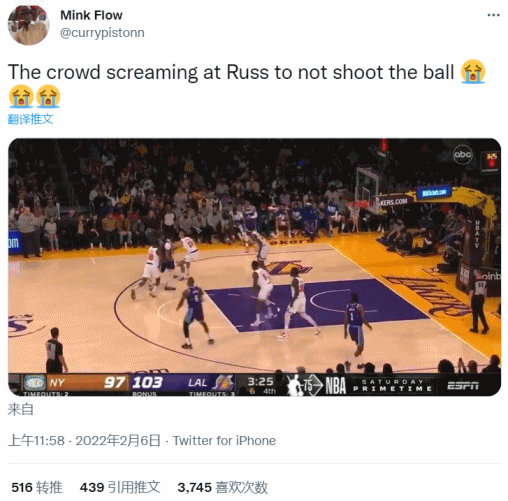Open Mink Flow's profile avatar
Viewport: 508px width, 501px height.
[28, 24]
